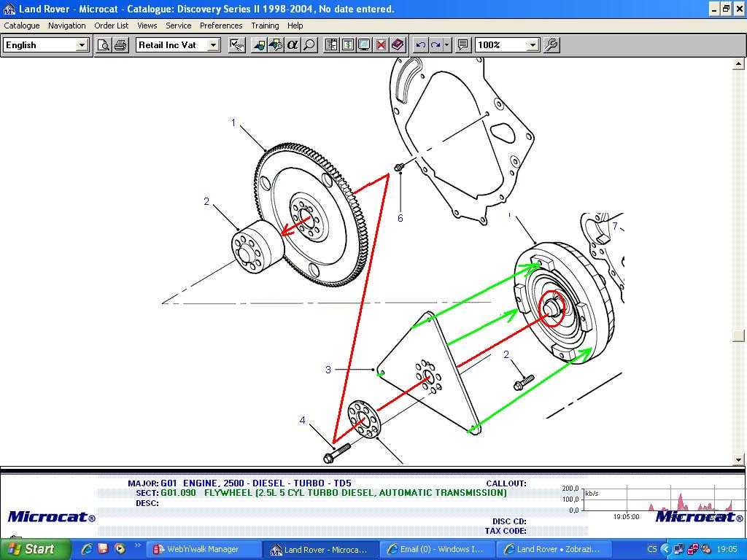Click the printer icon in toolbar
The width and height of the screenshot is (747, 560).
point(120,45)
